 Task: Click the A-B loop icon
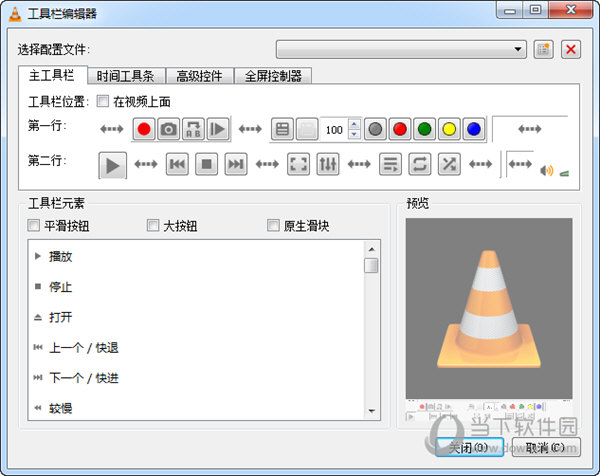[x=193, y=129]
